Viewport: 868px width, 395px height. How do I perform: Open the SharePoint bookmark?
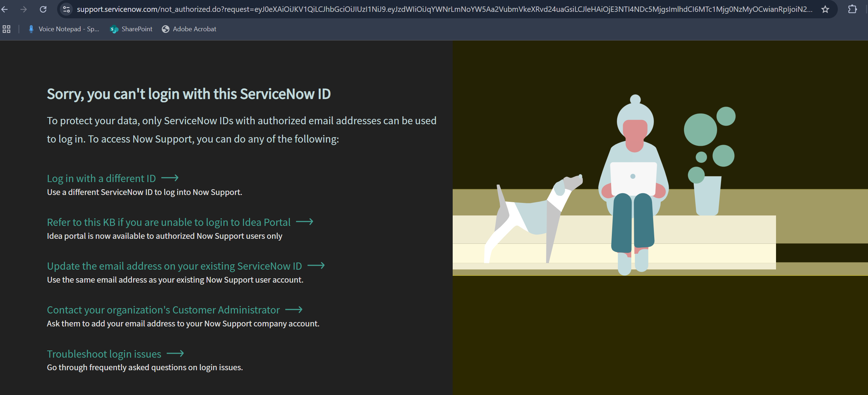131,29
